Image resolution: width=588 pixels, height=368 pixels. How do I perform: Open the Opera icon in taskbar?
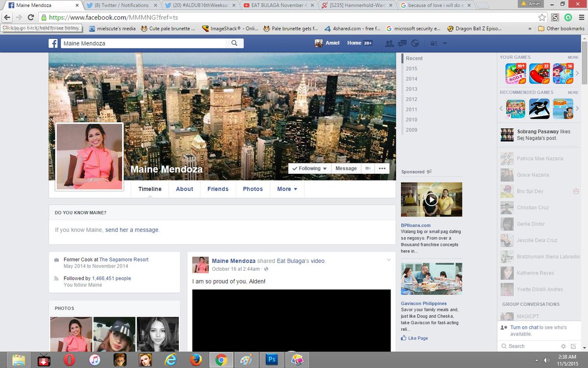coord(69,360)
